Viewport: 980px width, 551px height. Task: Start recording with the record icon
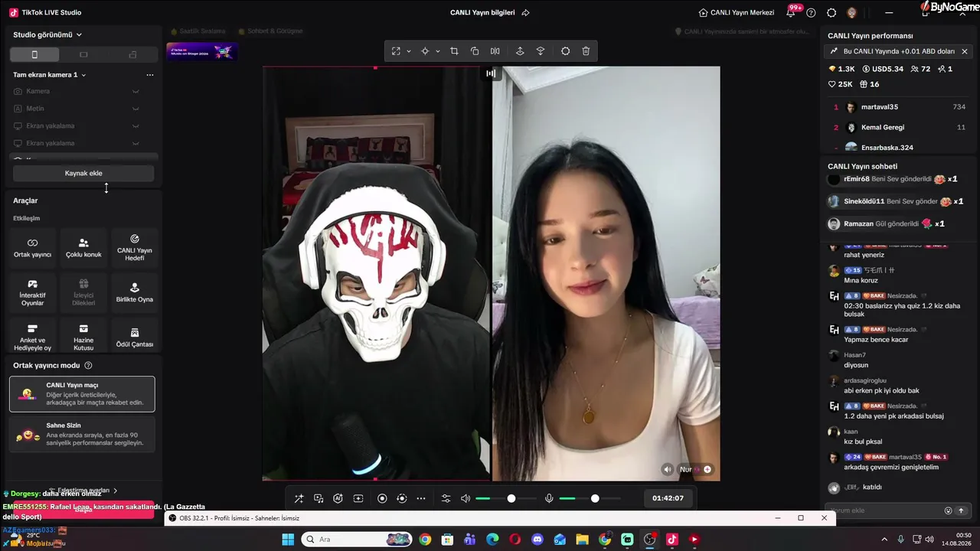click(x=382, y=498)
